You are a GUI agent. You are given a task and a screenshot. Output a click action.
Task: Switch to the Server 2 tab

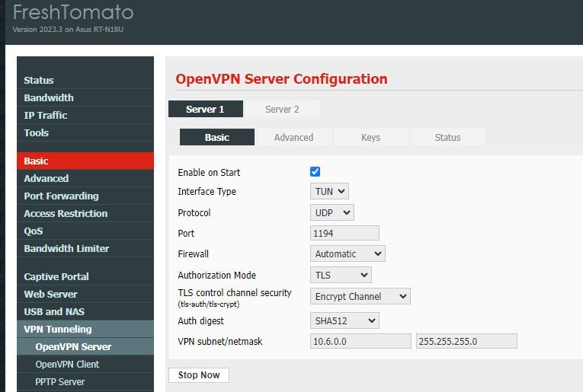click(282, 110)
